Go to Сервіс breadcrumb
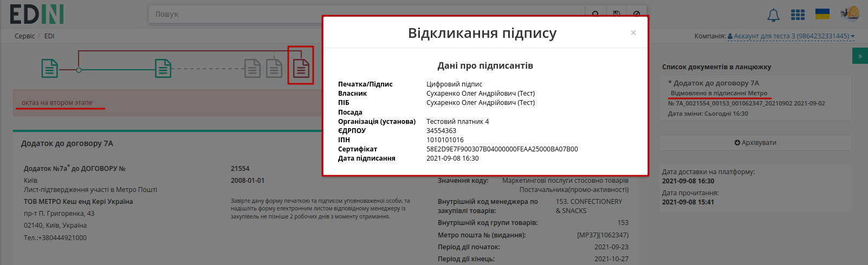This screenshot has height=265, width=868. point(24,36)
